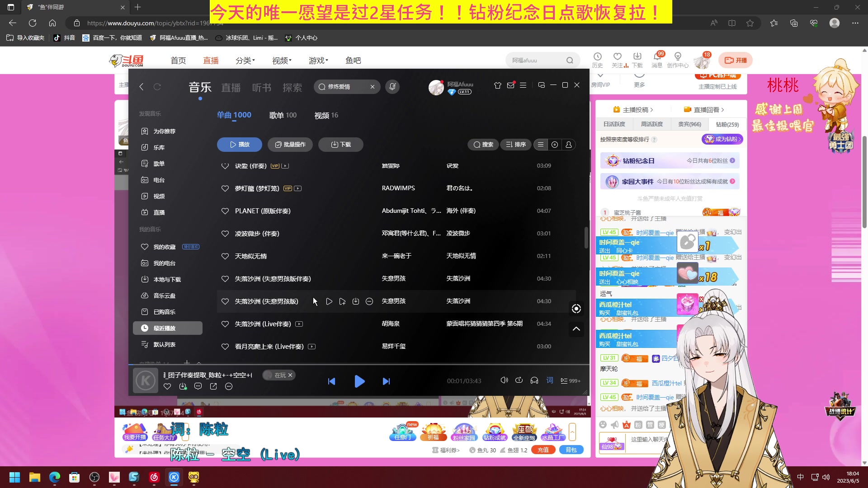Viewport: 868px width, 488px height.
Task: Refresh the music player page
Action: click(x=157, y=87)
